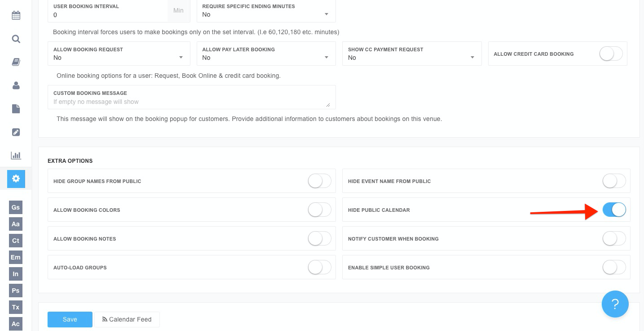Screen dimensions: 644x331
Task: Click the search magnifier sidebar icon
Action: [16, 39]
